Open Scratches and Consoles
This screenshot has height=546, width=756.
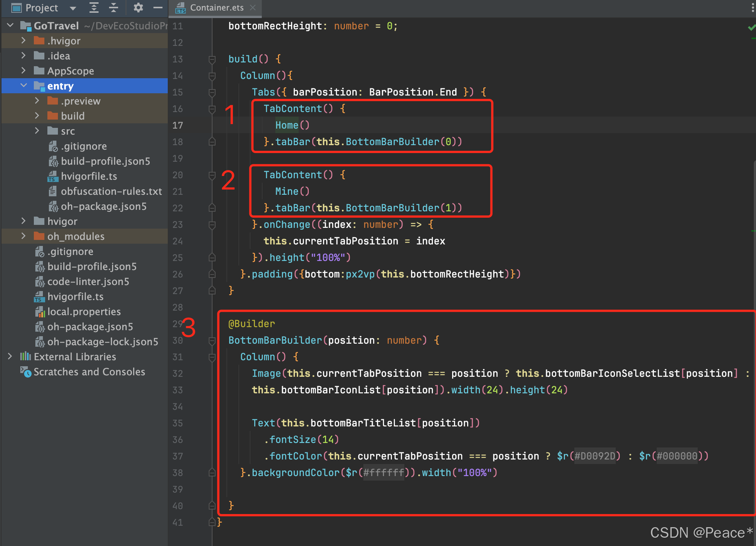[89, 372]
